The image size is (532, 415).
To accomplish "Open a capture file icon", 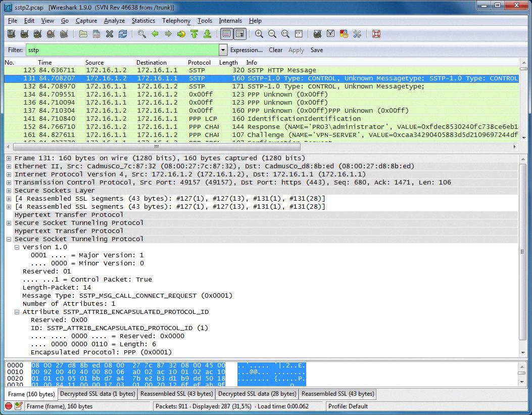I will (83, 34).
